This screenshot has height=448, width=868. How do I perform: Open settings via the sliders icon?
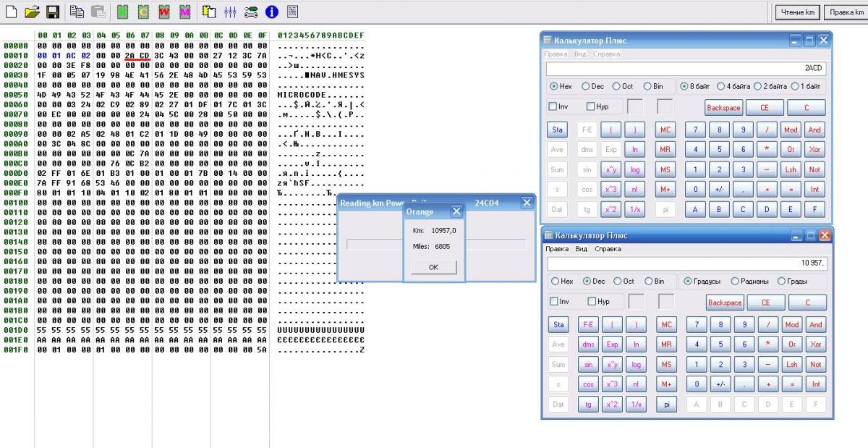pos(231,12)
